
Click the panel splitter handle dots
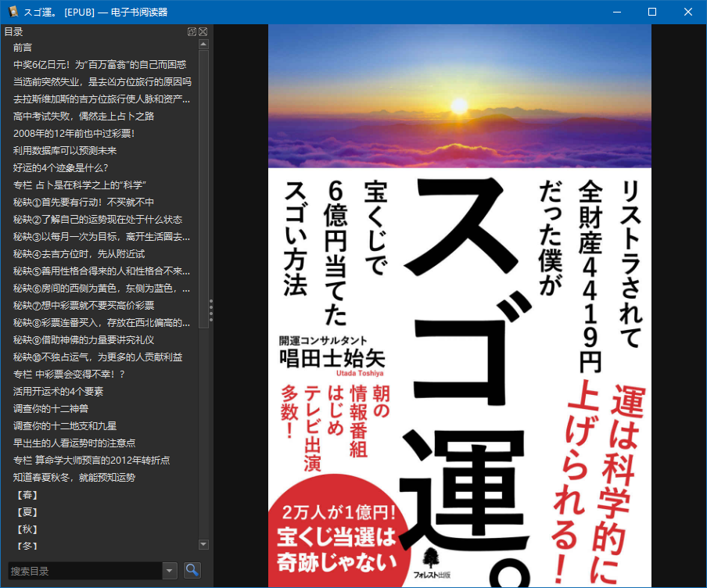click(210, 310)
